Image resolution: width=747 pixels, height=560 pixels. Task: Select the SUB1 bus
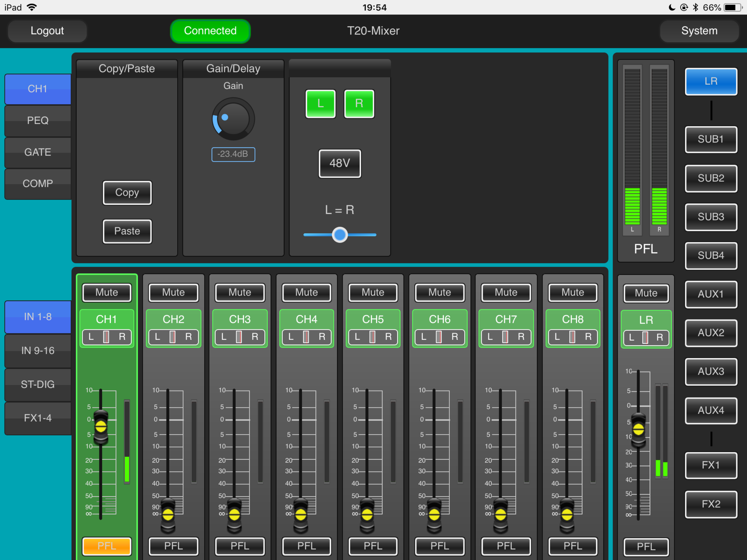tap(711, 139)
